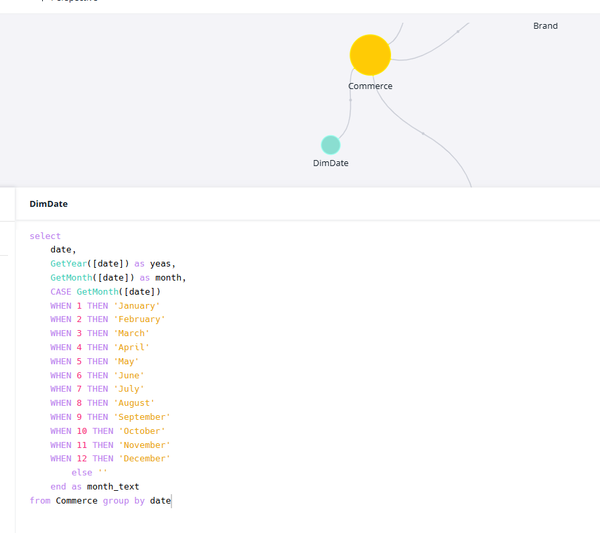Click 'Commerce' in the from clause

pos(76,501)
